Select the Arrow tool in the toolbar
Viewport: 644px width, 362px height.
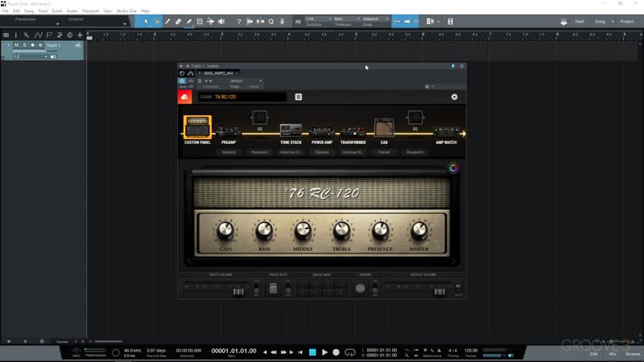146,22
